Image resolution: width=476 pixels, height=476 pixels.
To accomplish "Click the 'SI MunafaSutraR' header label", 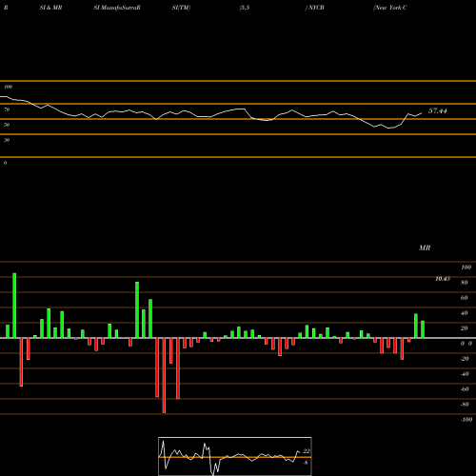I will [x=117, y=8].
